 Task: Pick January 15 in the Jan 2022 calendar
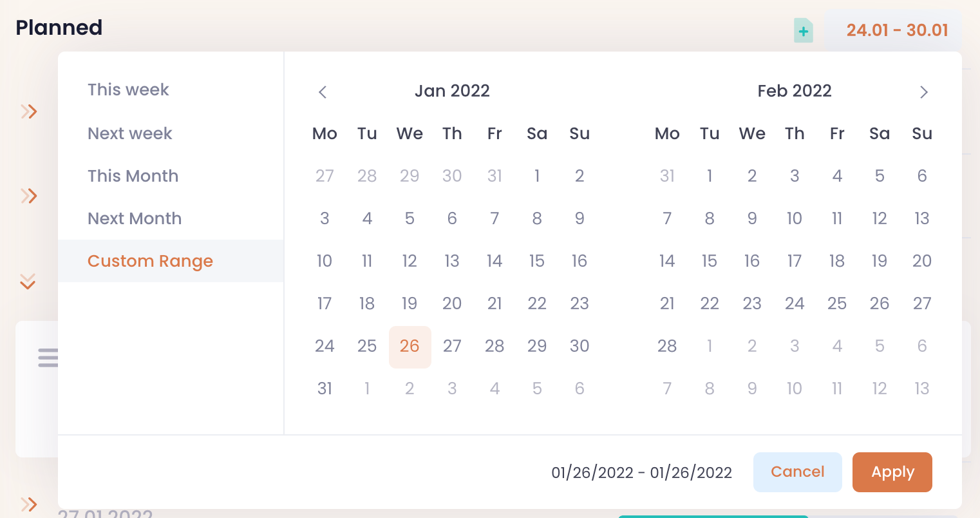[x=537, y=261]
